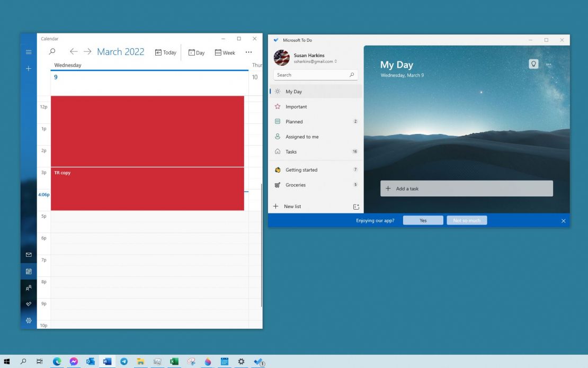Jump to Today in Calendar
Viewport: 588px width, 368px height.
click(166, 52)
